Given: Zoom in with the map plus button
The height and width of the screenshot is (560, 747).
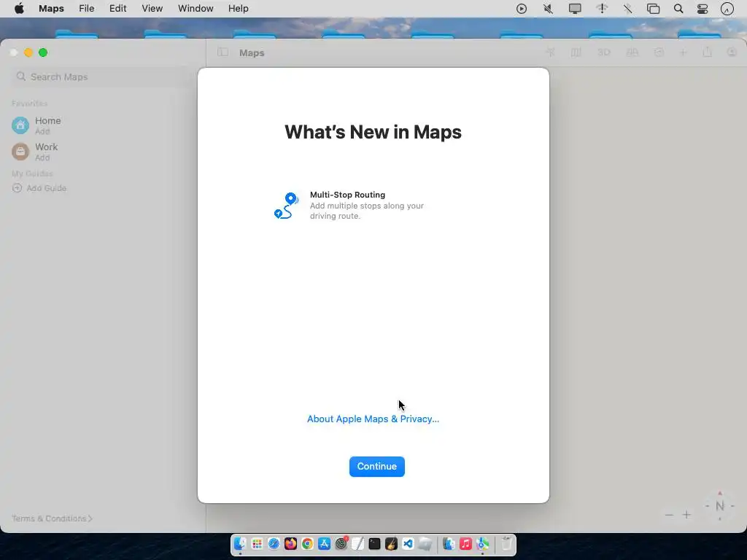Looking at the screenshot, I should point(686,515).
